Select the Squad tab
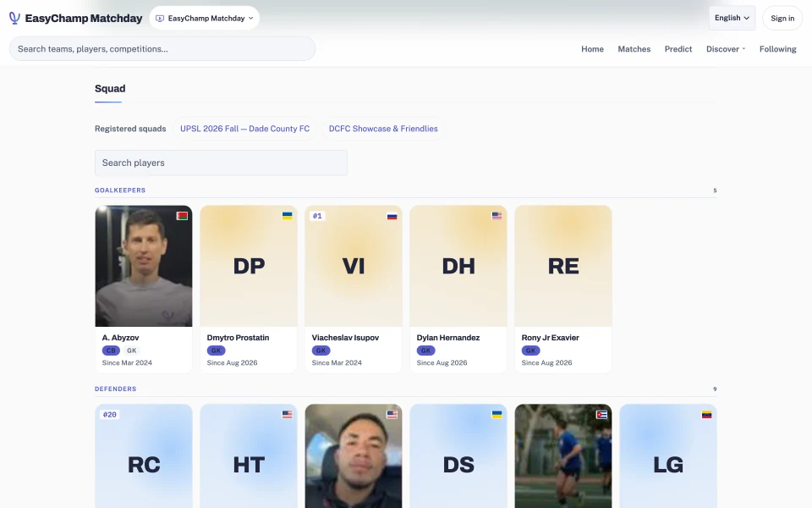This screenshot has height=508, width=812. coord(110,89)
